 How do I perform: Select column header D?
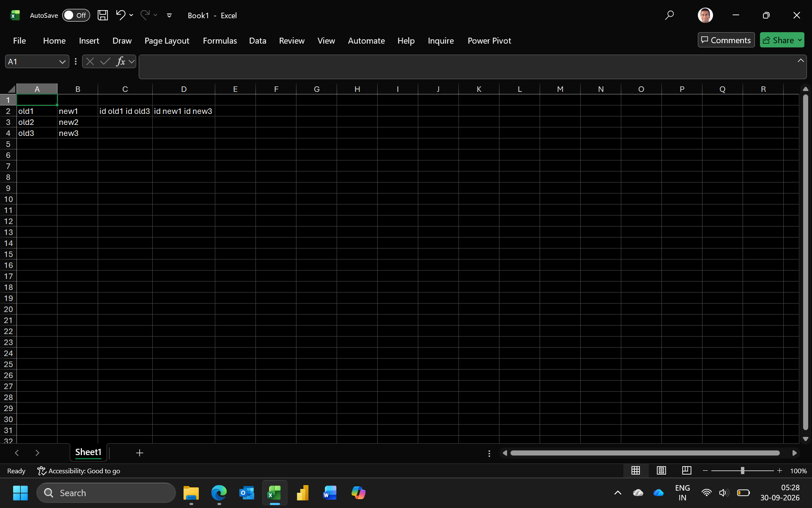coord(184,89)
